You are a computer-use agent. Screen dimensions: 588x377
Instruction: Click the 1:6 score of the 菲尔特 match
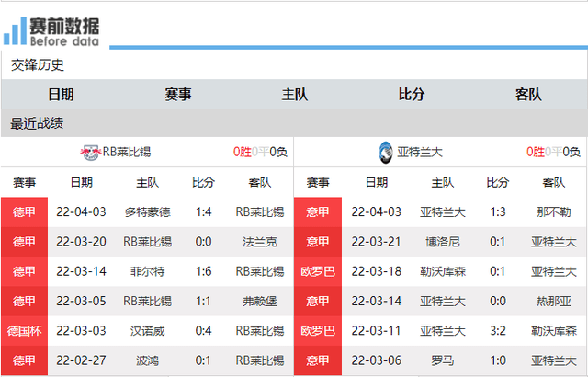click(204, 271)
